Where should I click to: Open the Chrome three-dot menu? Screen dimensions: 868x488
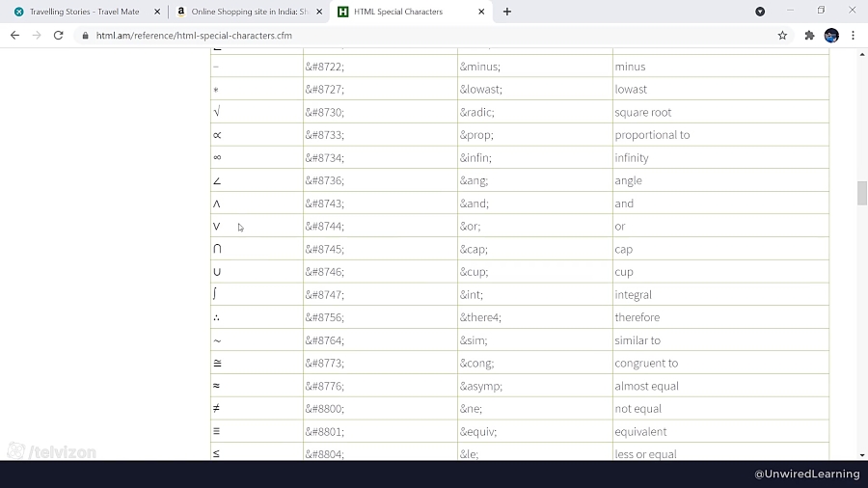coord(853,36)
